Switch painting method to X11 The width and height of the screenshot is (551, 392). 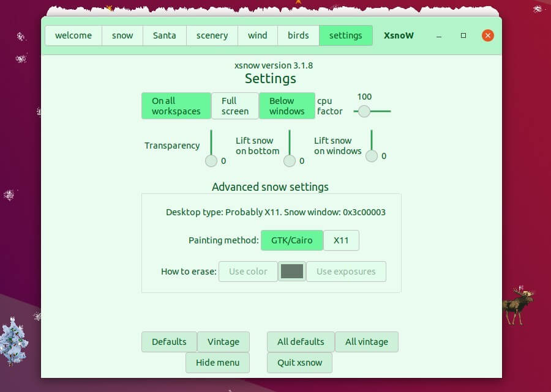click(342, 240)
